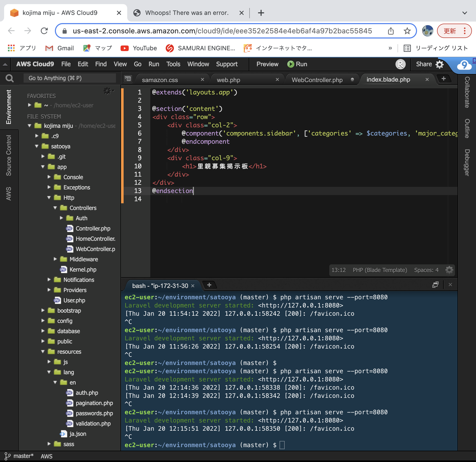Switch to samazon.css editor tab
The image size is (476, 462).
click(160, 80)
